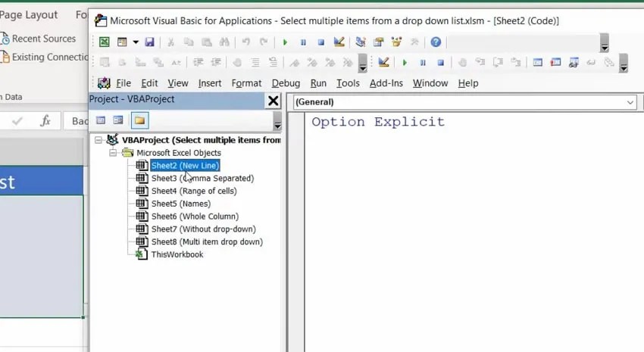Open the Object Browser toolbar icon

(x=396, y=42)
